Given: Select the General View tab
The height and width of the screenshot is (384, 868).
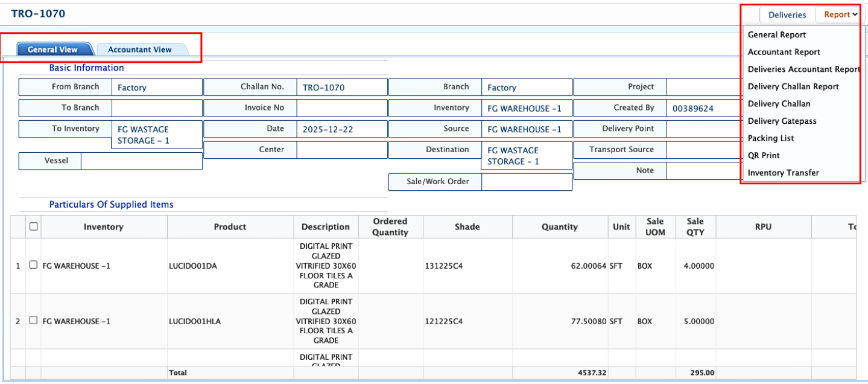Looking at the screenshot, I should [52, 50].
